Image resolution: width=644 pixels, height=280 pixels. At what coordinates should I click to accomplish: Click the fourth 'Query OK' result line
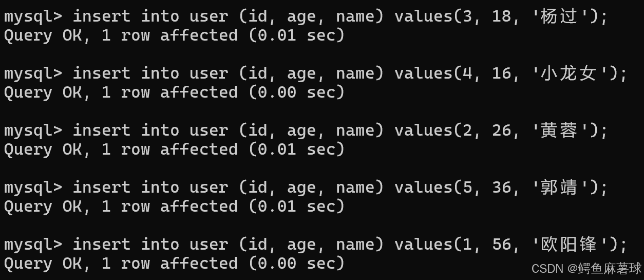pyautogui.click(x=174, y=207)
